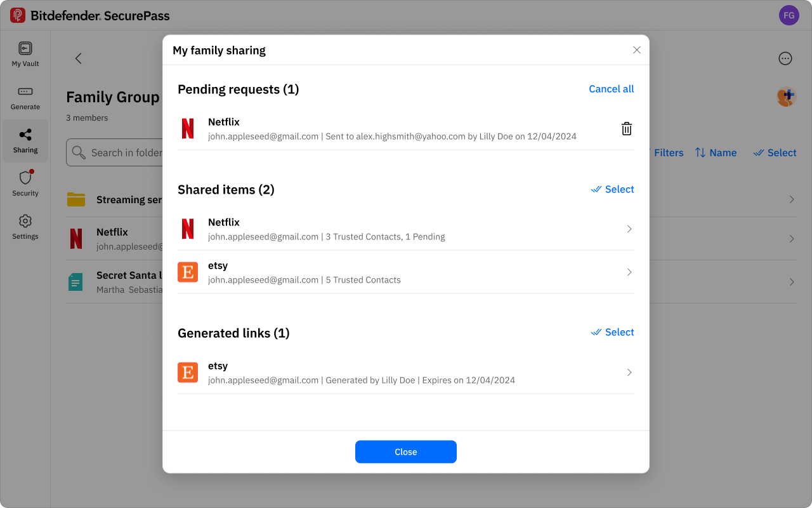Open Streaming folder row chevron in background
Image resolution: width=812 pixels, height=508 pixels.
(792, 199)
